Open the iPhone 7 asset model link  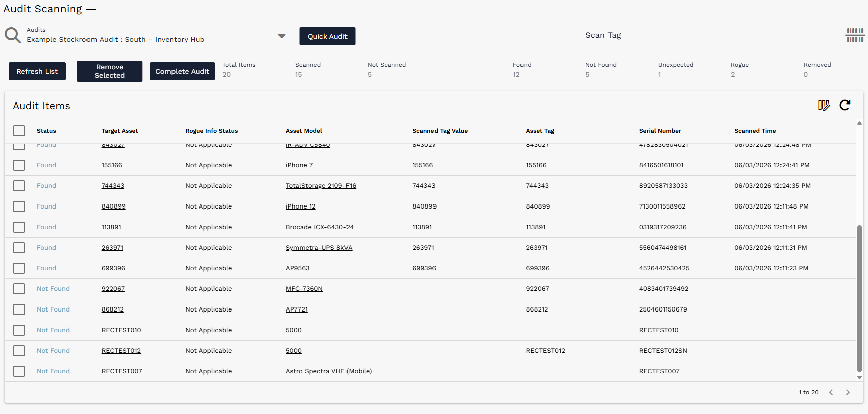point(299,165)
